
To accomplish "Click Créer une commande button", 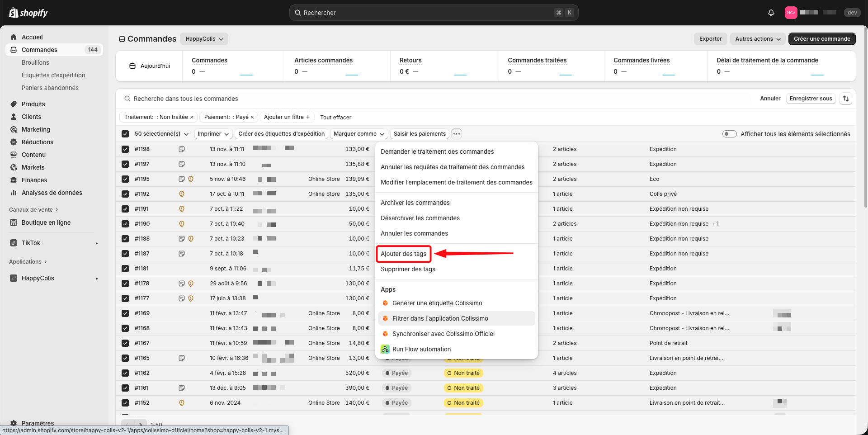I will coord(821,39).
